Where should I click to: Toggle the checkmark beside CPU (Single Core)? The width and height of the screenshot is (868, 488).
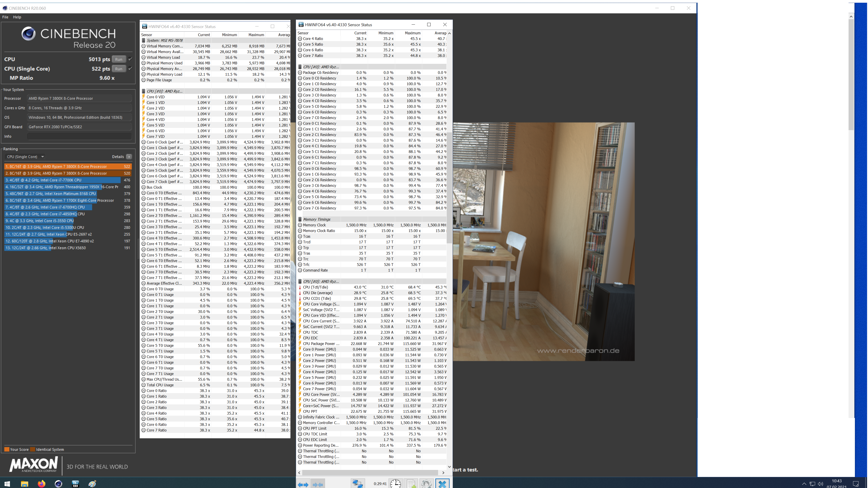coord(130,69)
